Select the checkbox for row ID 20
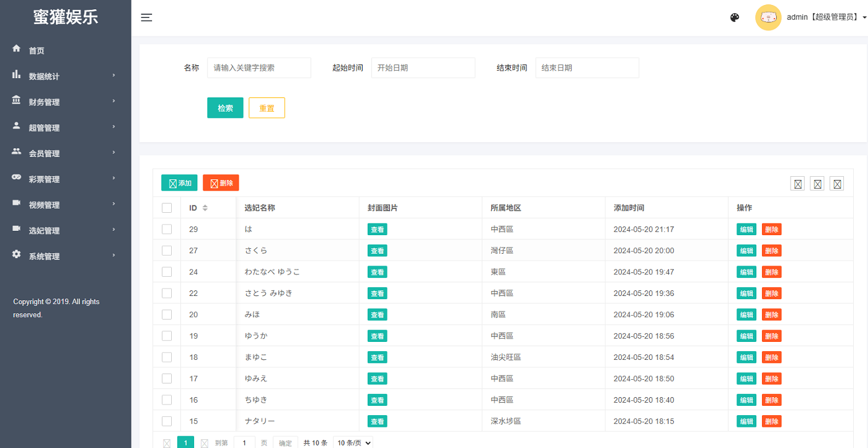This screenshot has height=448, width=868. [167, 315]
